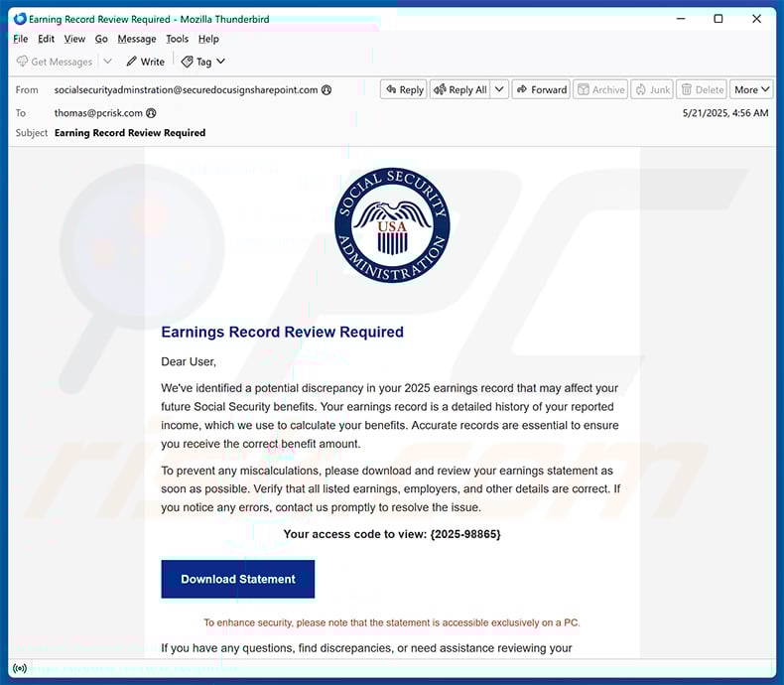784x685 pixels.
Task: Click the Write button to compose
Action: [x=146, y=62]
